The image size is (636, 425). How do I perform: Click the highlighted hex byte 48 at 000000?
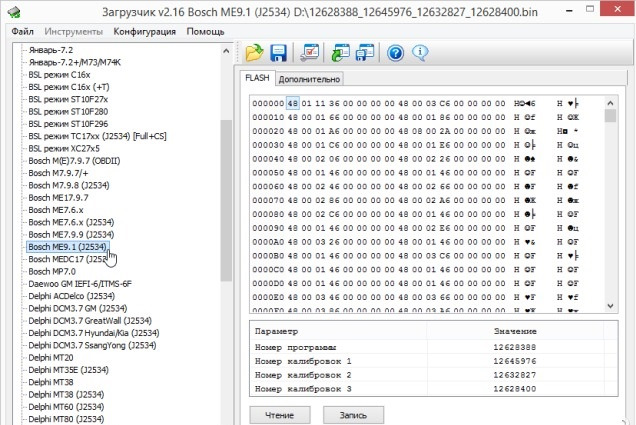pos(292,103)
